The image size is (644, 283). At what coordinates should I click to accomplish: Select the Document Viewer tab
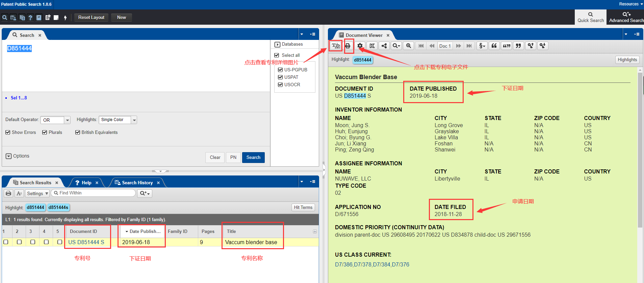(364, 35)
